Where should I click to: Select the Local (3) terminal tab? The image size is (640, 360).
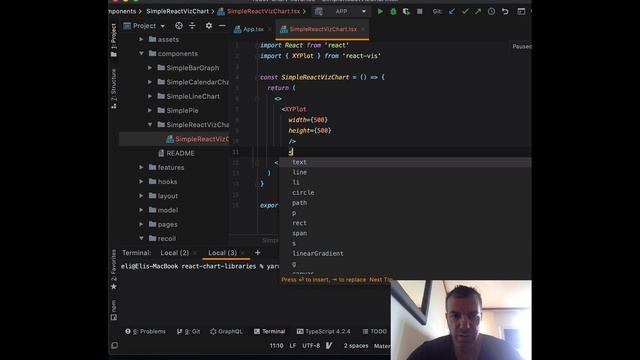coord(222,253)
